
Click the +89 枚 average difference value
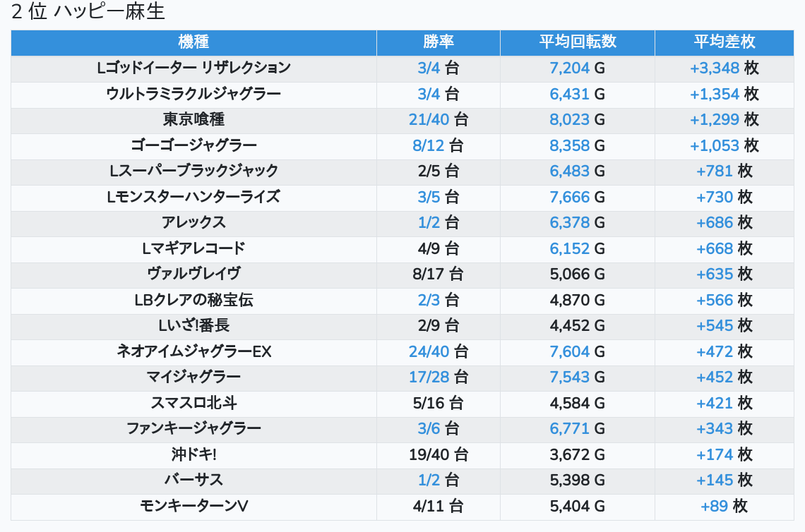[x=724, y=506]
